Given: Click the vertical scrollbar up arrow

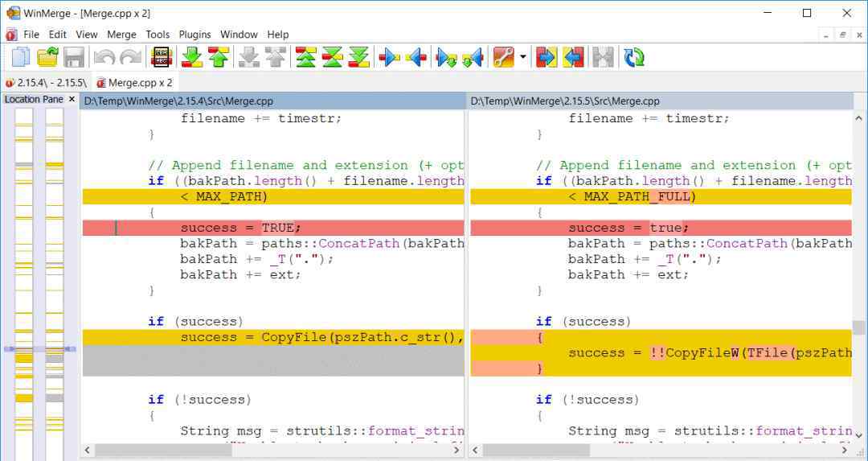Looking at the screenshot, I should coord(858,117).
